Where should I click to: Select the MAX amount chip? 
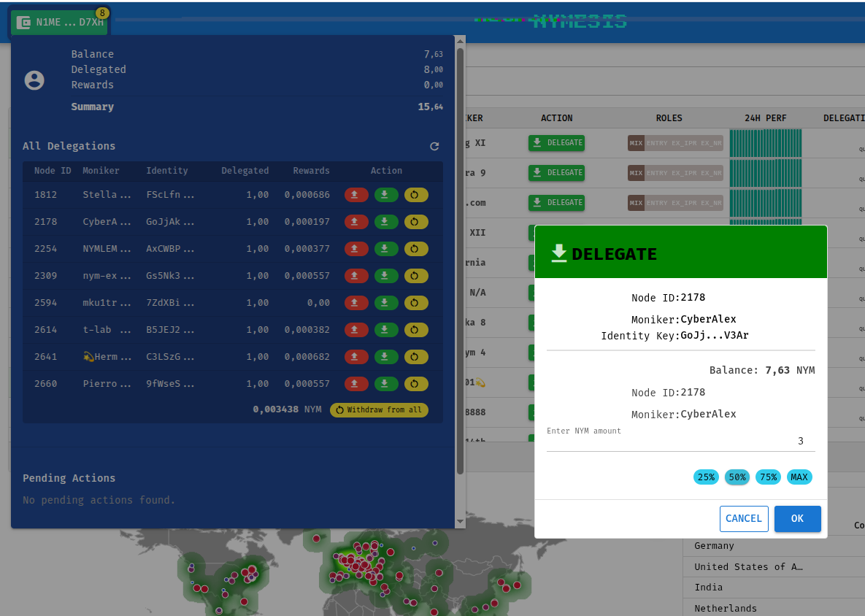tap(799, 477)
